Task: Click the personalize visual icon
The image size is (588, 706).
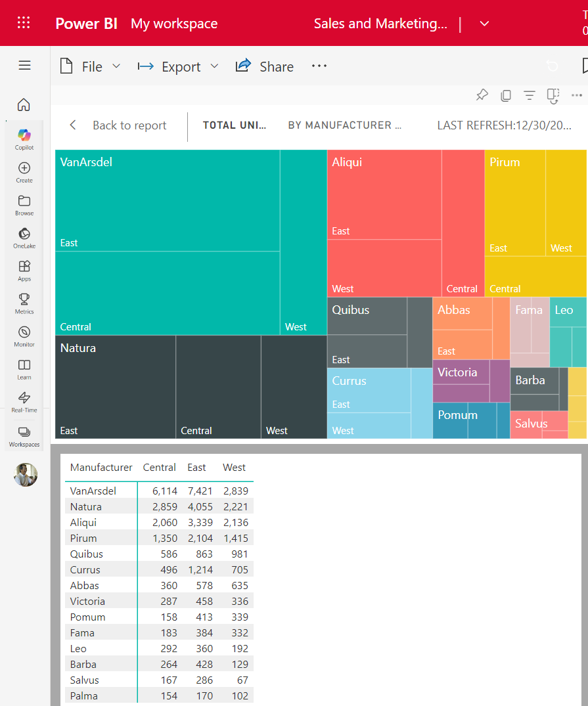Action: (553, 96)
